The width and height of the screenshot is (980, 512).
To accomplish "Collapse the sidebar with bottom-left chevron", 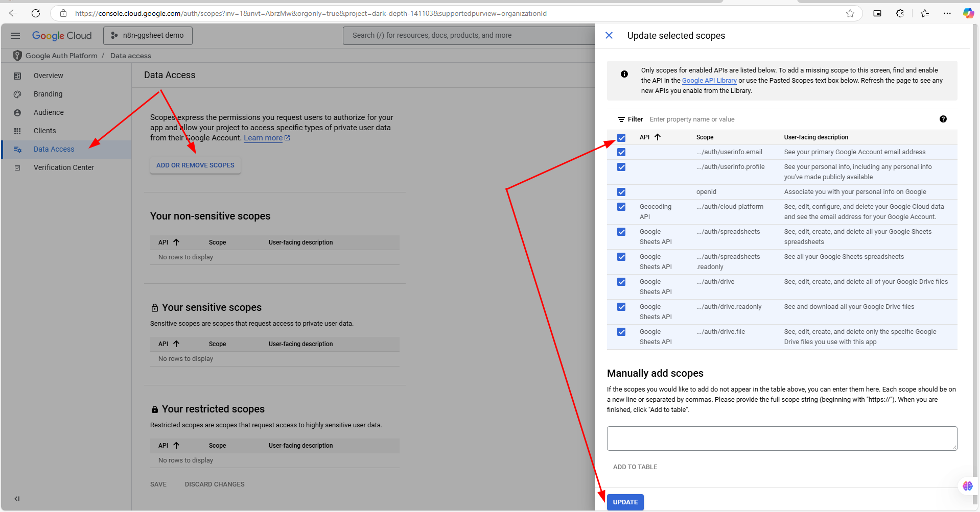I will click(17, 499).
